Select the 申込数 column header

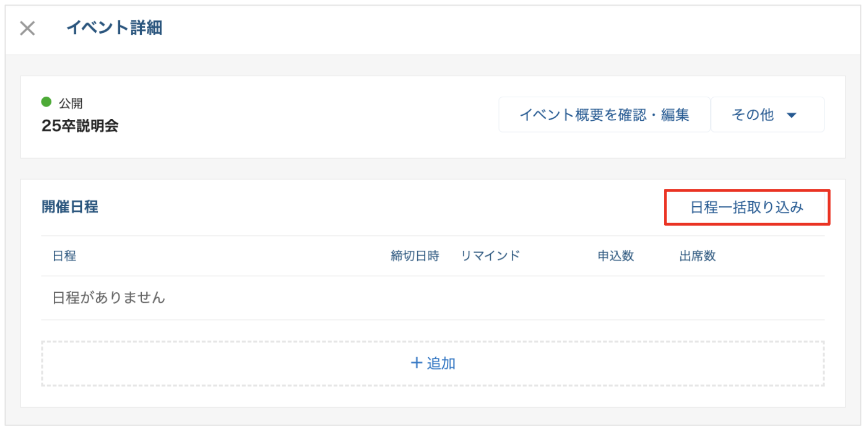(616, 256)
